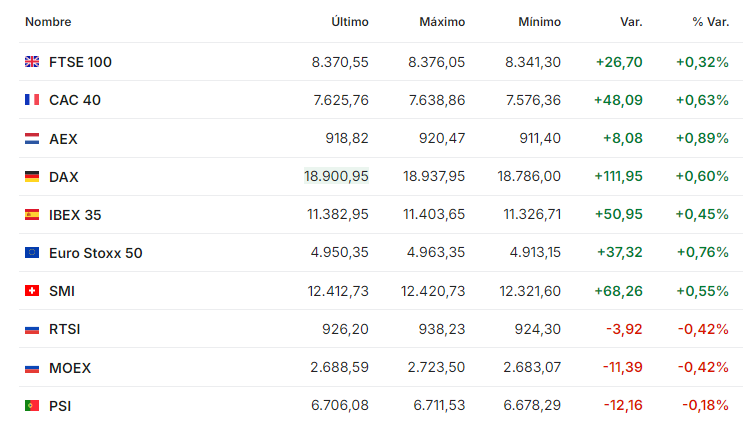Click the French flag icon beside CAC 40
The height and width of the screenshot is (421, 743).
click(32, 100)
